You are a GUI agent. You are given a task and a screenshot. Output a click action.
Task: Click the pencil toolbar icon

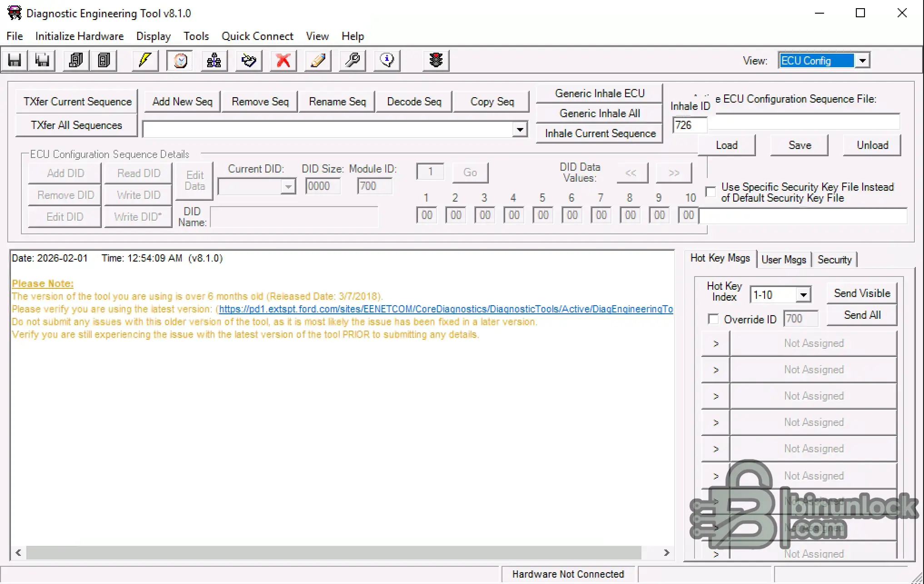point(318,60)
